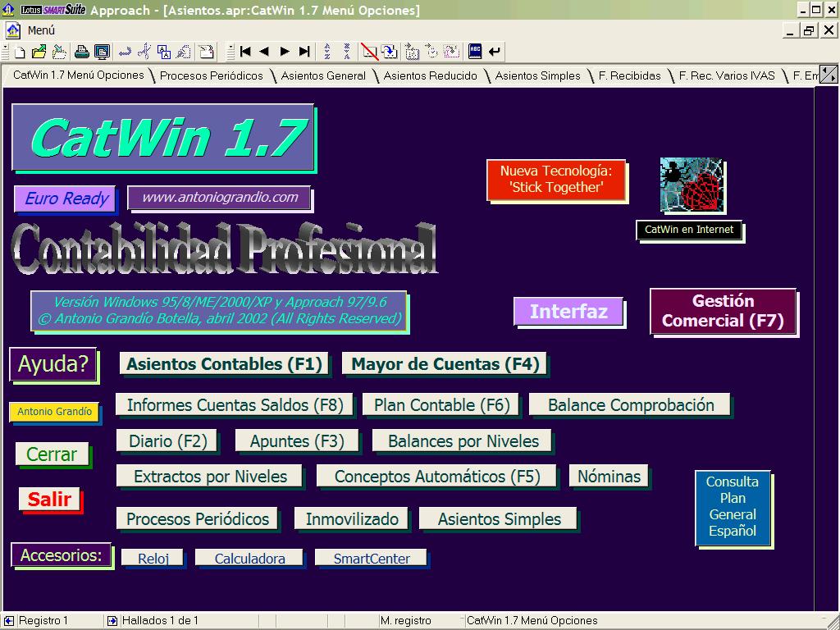This screenshot has width=840, height=630.
Task: Click the Asientos Contables (F1) button
Action: click(224, 364)
